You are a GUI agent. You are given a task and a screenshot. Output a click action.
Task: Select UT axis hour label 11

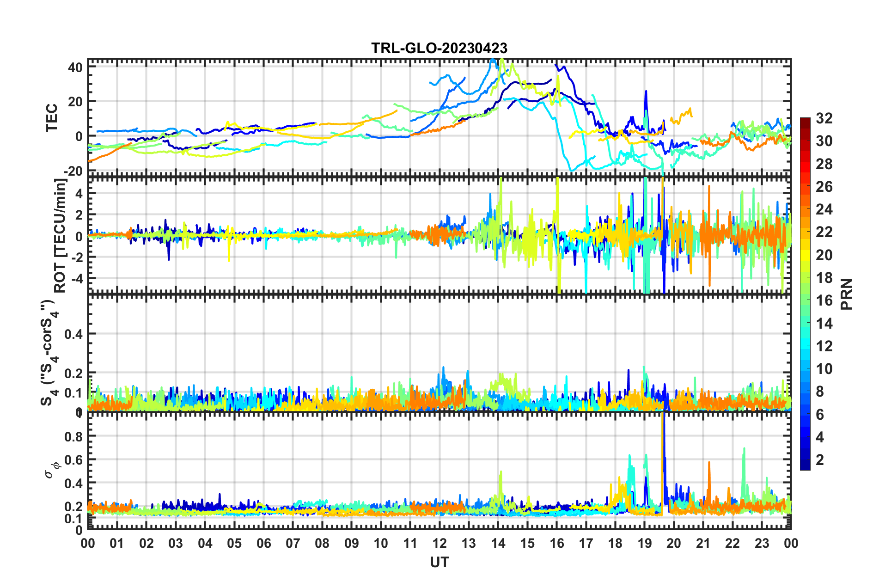tap(410, 543)
